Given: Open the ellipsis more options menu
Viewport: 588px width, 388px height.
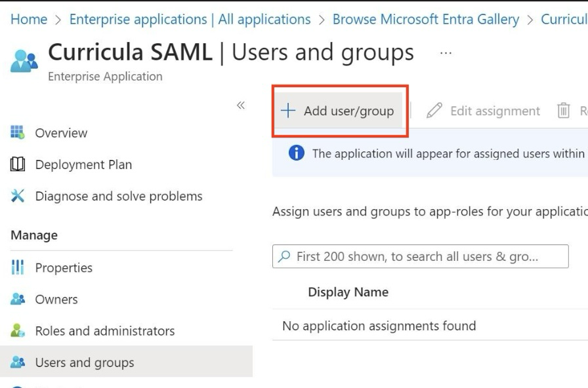Looking at the screenshot, I should click(x=446, y=53).
